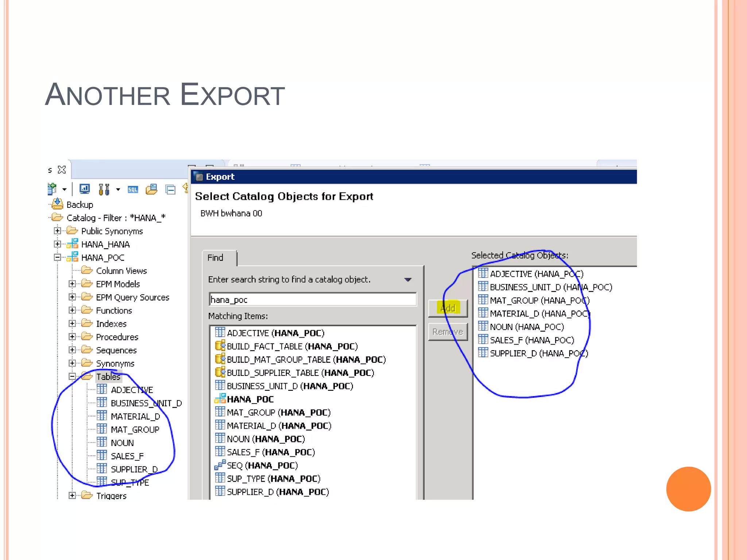Open the dropdown arrow next to add system icon
This screenshot has width=747, height=560.
[65, 190]
